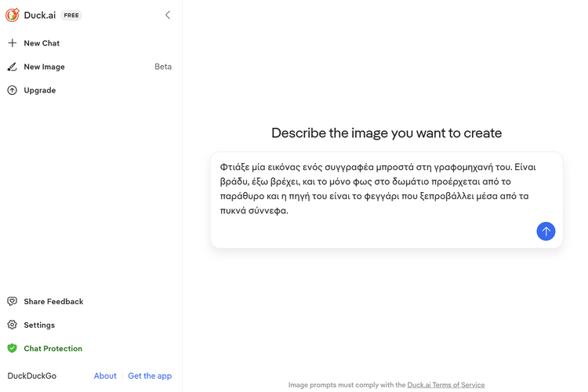588x392 pixels.
Task: Collapse the sidebar with the chevron arrow
Action: click(x=168, y=15)
